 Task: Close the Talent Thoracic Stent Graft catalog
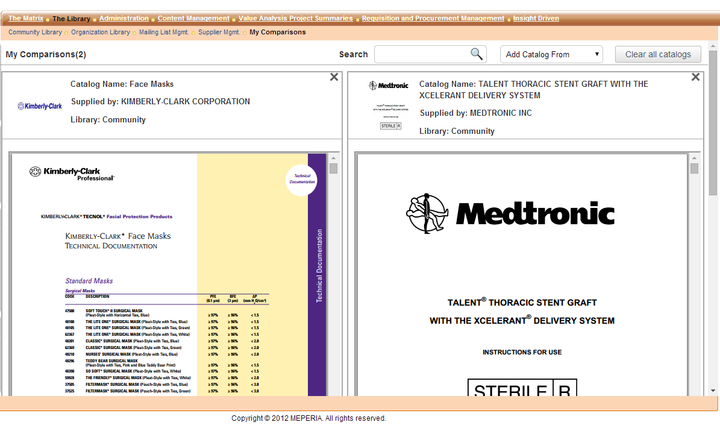click(x=695, y=77)
